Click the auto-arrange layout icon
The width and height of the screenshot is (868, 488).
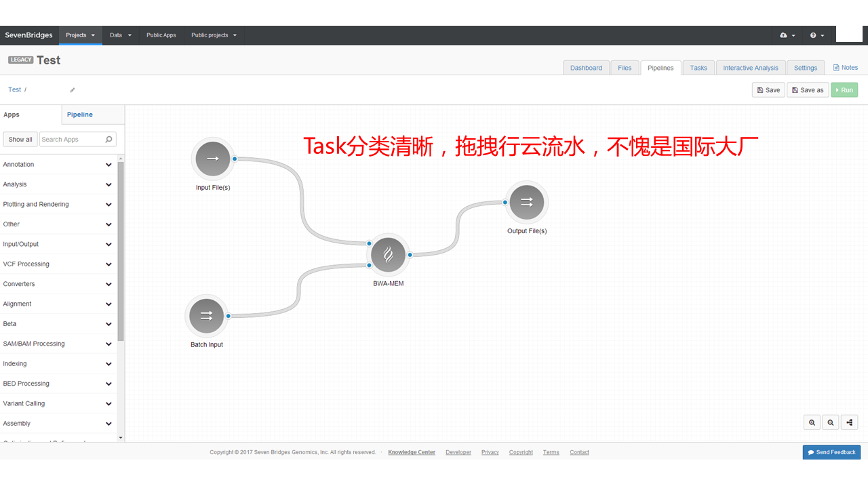(850, 422)
